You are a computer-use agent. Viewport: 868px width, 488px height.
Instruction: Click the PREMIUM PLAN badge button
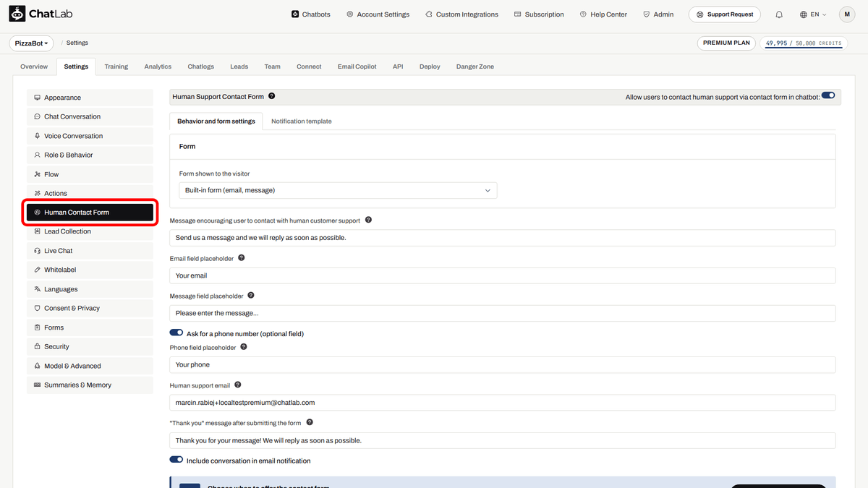(726, 43)
